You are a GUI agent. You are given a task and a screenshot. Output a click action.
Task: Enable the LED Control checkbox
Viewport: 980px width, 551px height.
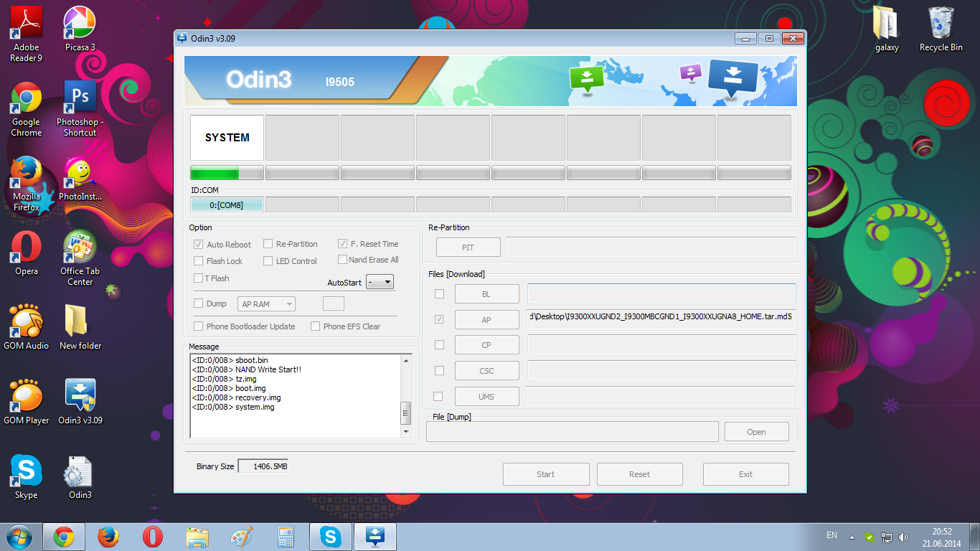(268, 261)
